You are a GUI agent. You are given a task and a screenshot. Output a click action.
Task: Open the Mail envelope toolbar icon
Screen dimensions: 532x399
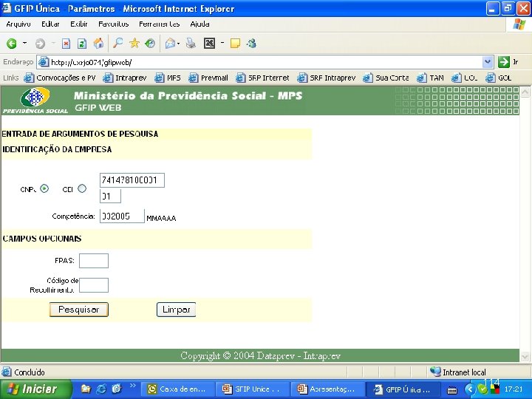(171, 44)
